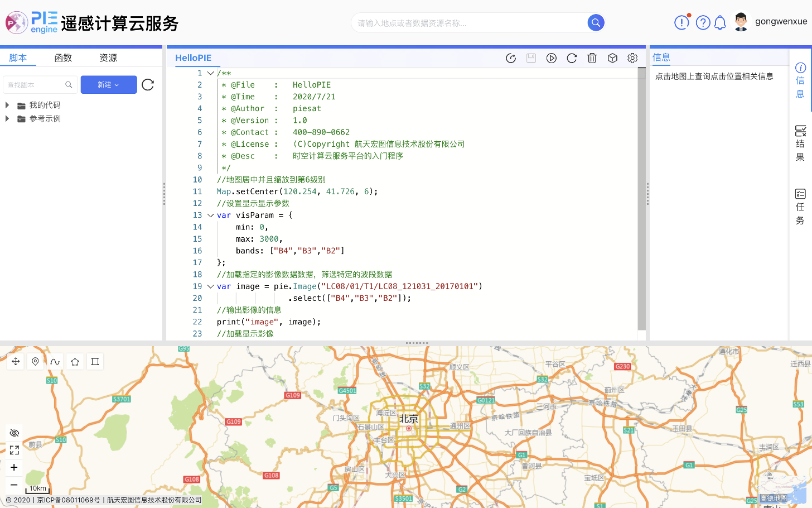Switch to the 脚本 tab

click(18, 57)
